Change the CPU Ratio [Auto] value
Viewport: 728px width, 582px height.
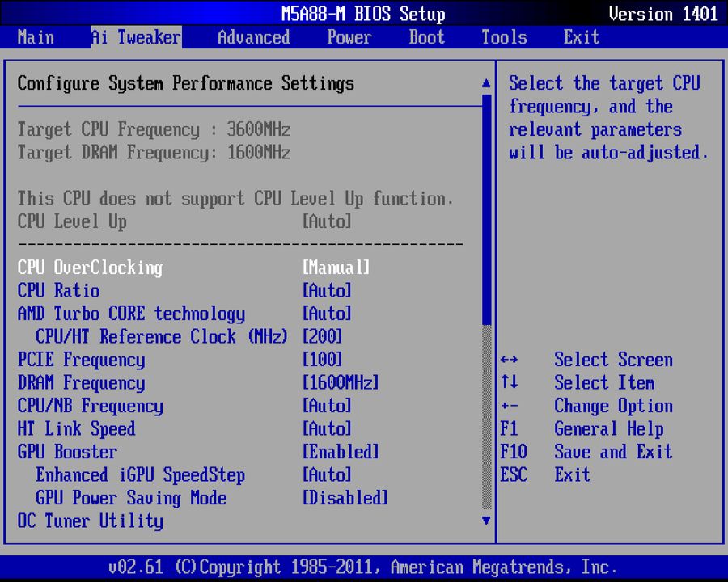327,291
